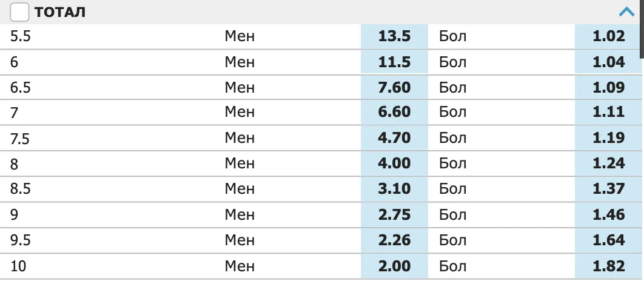Screen dimensions: 644x281
Task: Click the 2.26 odds for under 9.5
Action: pyautogui.click(x=394, y=240)
